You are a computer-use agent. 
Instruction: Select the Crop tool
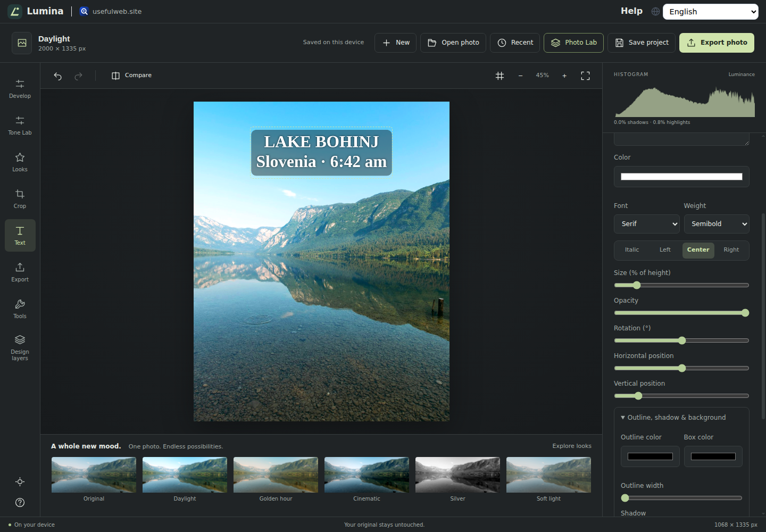(x=20, y=199)
